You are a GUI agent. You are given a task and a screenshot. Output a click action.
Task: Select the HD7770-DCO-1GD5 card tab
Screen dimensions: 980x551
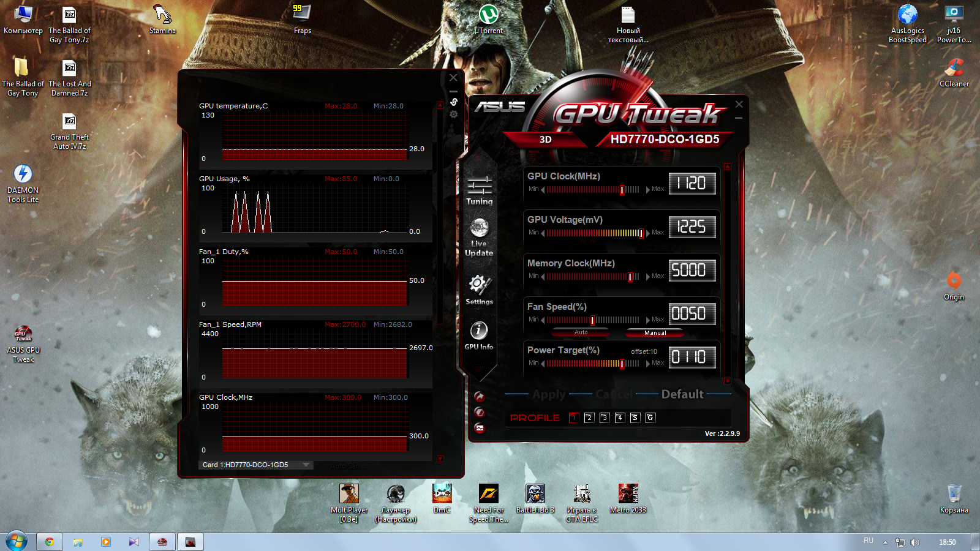[665, 139]
